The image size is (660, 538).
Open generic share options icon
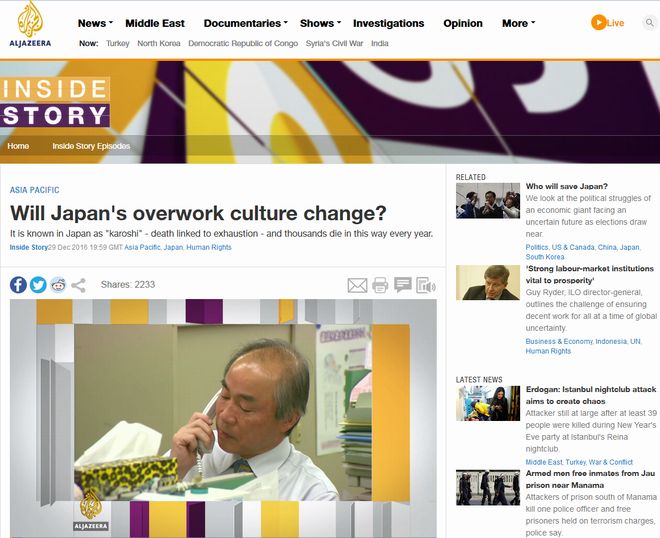pyautogui.click(x=78, y=285)
